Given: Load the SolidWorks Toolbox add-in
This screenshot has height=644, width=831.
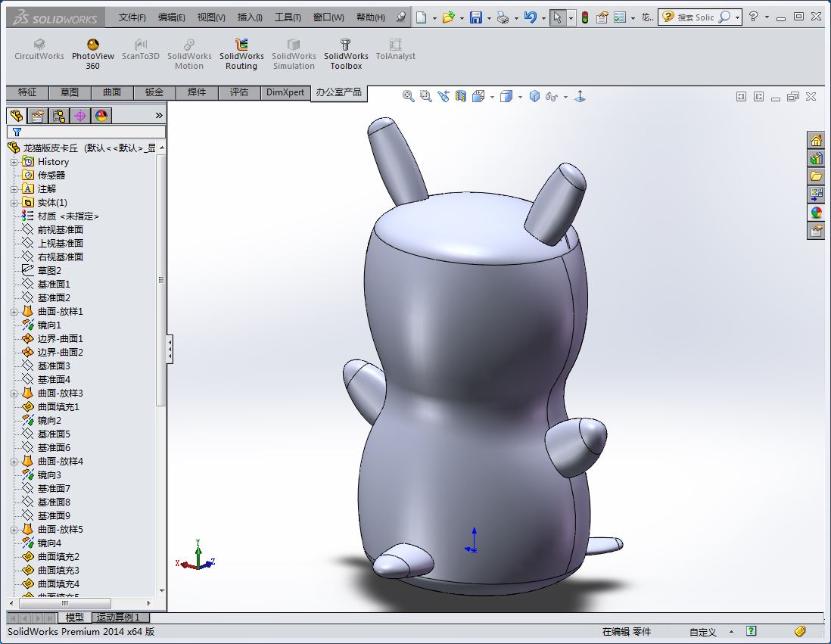Looking at the screenshot, I should [x=346, y=54].
